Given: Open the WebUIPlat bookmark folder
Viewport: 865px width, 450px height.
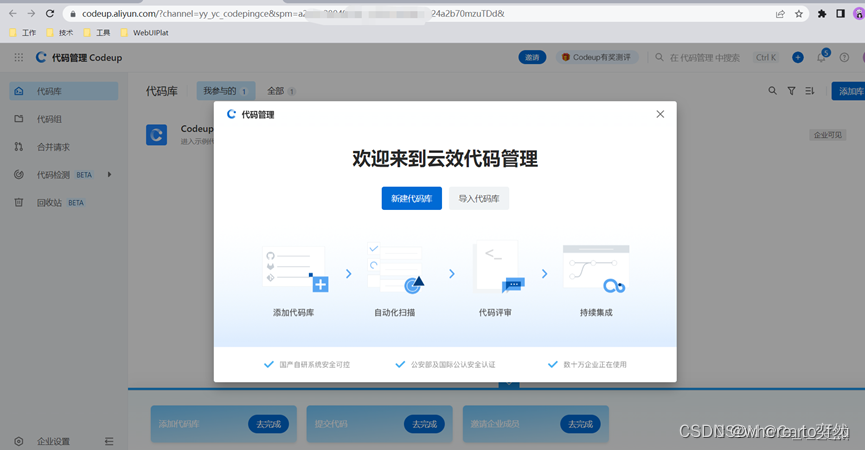Looking at the screenshot, I should 145,33.
